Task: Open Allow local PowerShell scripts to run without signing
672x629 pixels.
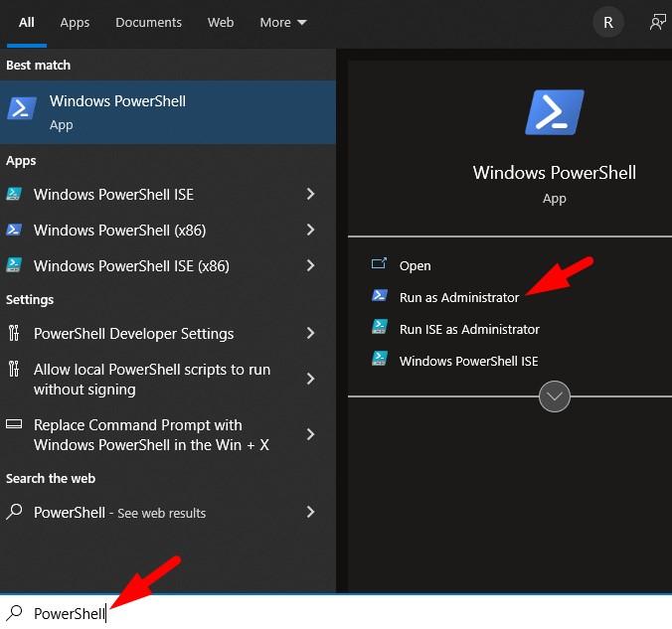Action: (x=168, y=379)
